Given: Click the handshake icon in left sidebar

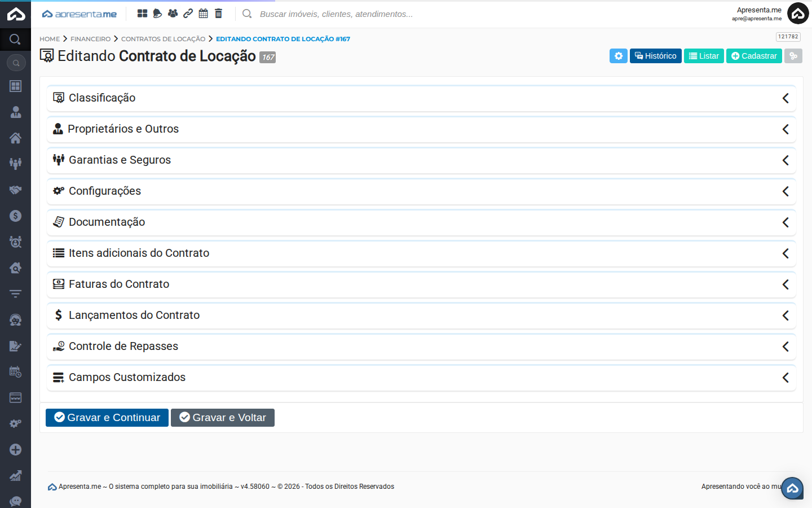Looking at the screenshot, I should 15,190.
